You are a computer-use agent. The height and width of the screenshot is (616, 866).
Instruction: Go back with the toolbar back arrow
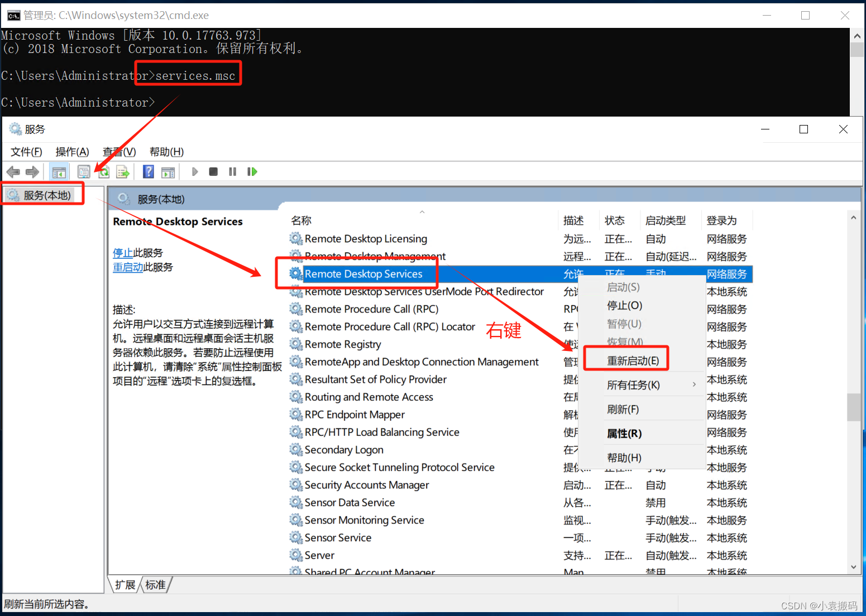[x=13, y=172]
